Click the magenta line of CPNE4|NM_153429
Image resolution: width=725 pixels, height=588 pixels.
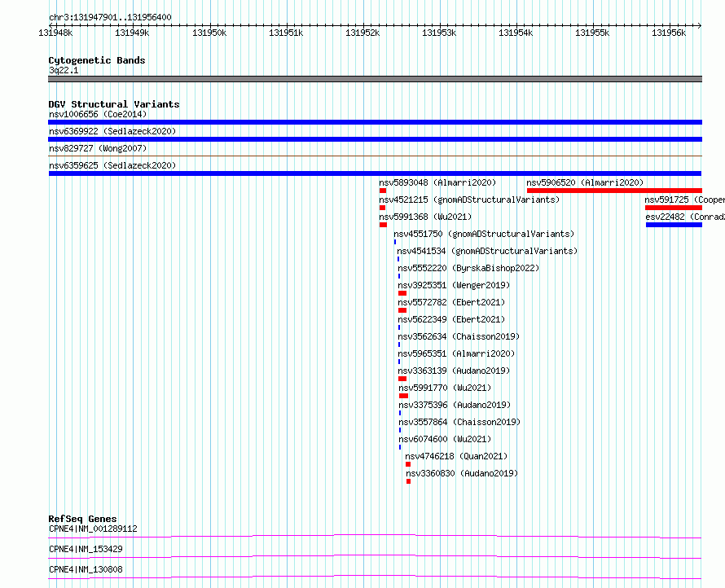coord(375,556)
